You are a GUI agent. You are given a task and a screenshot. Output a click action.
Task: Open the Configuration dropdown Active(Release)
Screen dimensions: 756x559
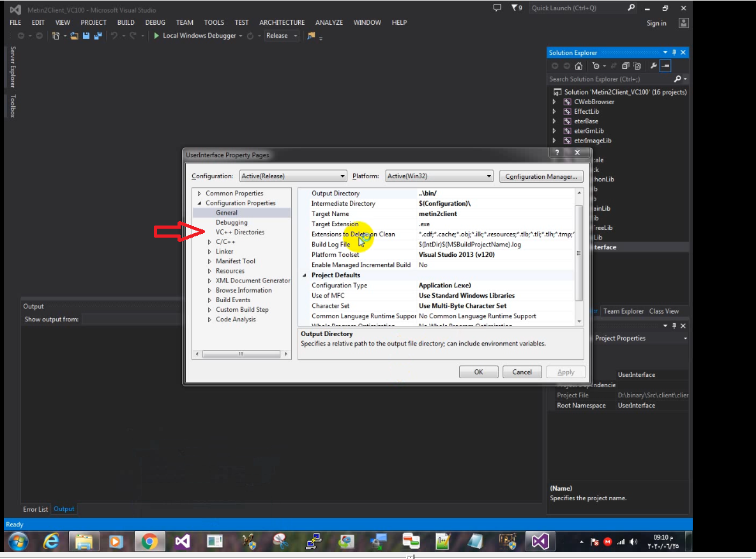coord(293,176)
